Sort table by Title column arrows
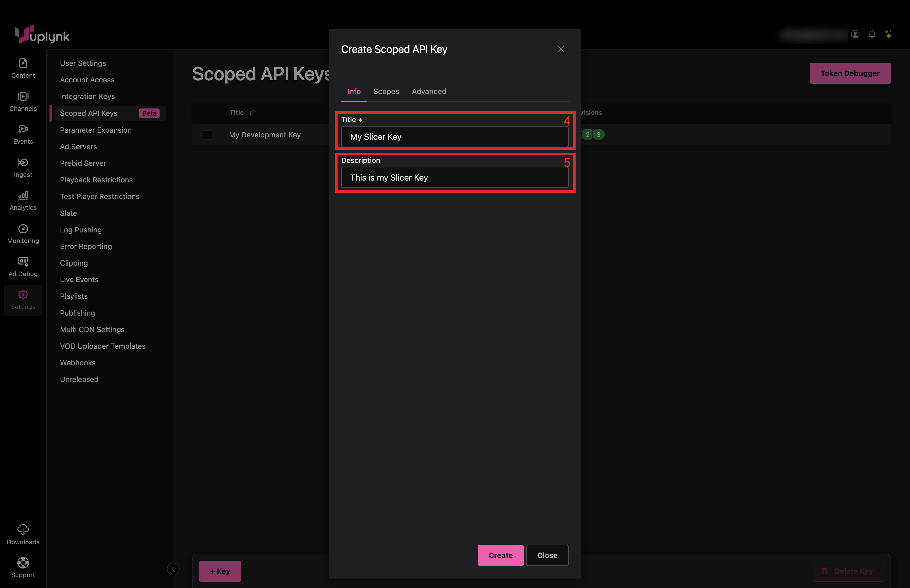The width and height of the screenshot is (910, 588). 253,113
